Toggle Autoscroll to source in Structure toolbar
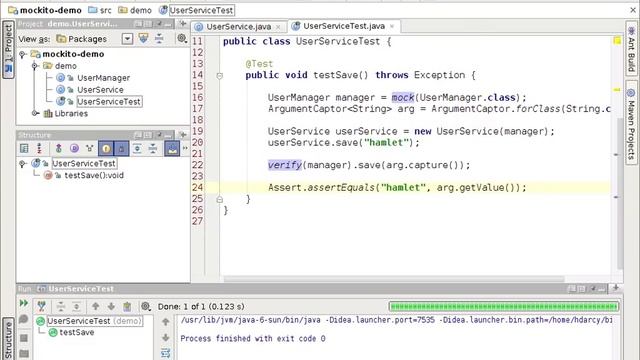The height and width of the screenshot is (360, 640). 172,149
